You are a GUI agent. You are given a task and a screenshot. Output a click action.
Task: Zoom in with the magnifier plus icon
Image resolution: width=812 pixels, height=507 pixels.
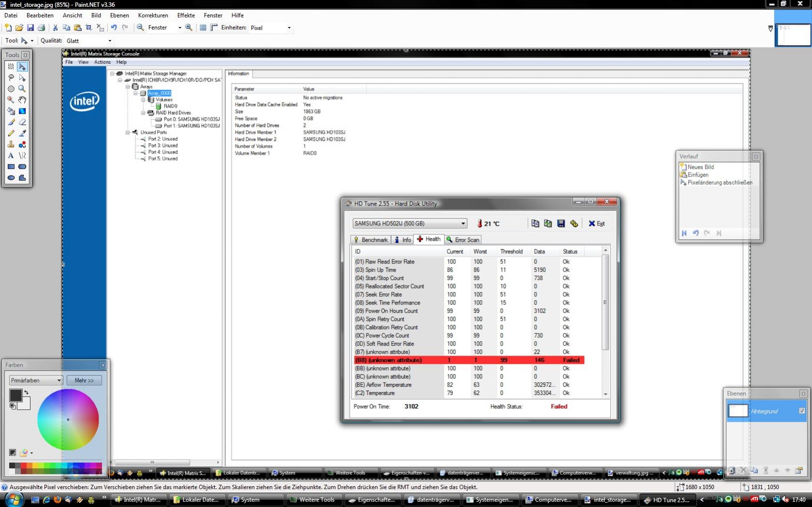pyautogui.click(x=189, y=28)
